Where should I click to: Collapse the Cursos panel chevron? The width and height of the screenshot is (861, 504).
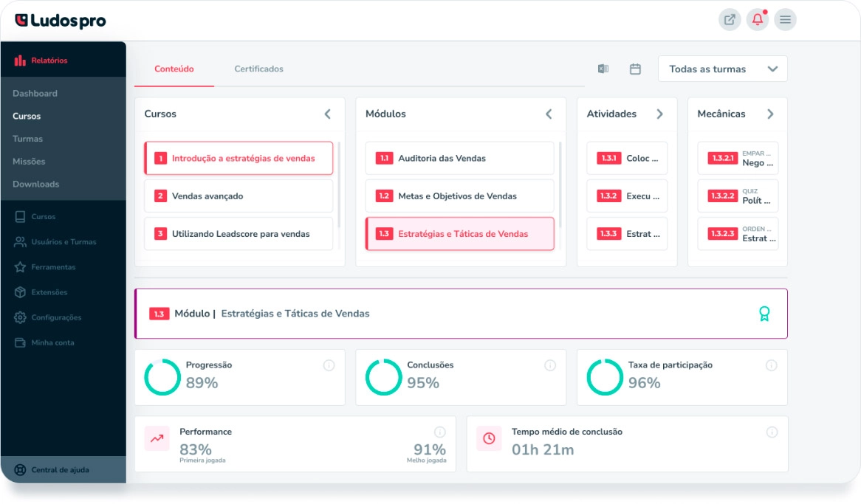coord(327,114)
